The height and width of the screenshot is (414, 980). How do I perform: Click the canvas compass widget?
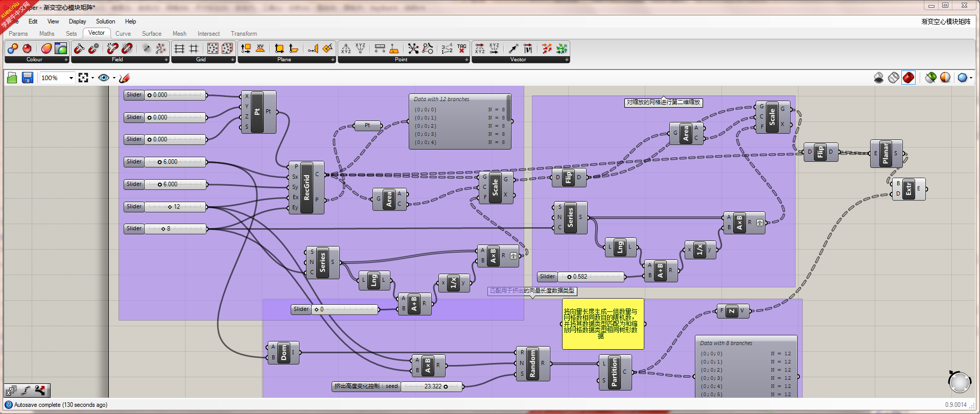(959, 382)
